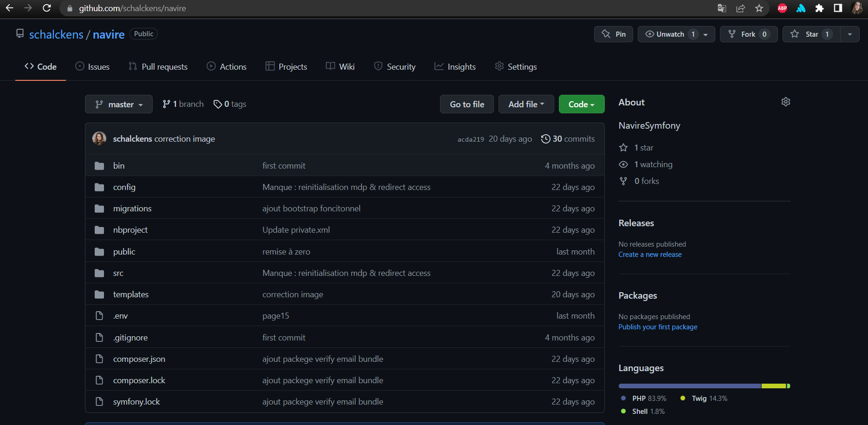868x425 pixels.
Task: Open the 0 tags link
Action: (230, 104)
